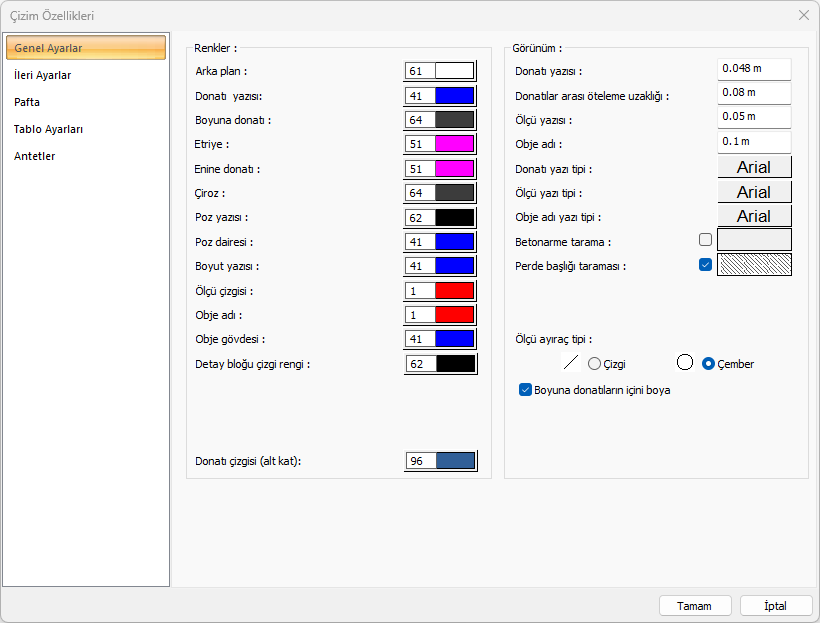The width and height of the screenshot is (820, 623).
Task: Click the circle icon for Çember type
Action: click(x=685, y=363)
